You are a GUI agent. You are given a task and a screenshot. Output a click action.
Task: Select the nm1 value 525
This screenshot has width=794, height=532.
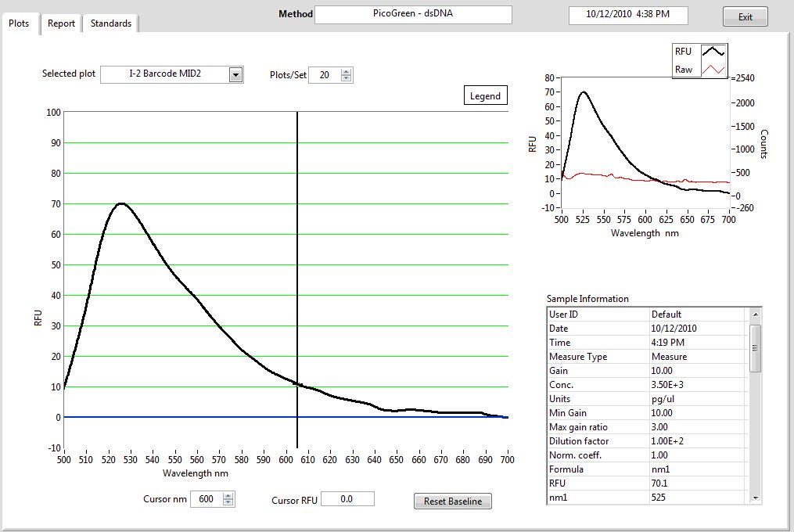pos(659,497)
